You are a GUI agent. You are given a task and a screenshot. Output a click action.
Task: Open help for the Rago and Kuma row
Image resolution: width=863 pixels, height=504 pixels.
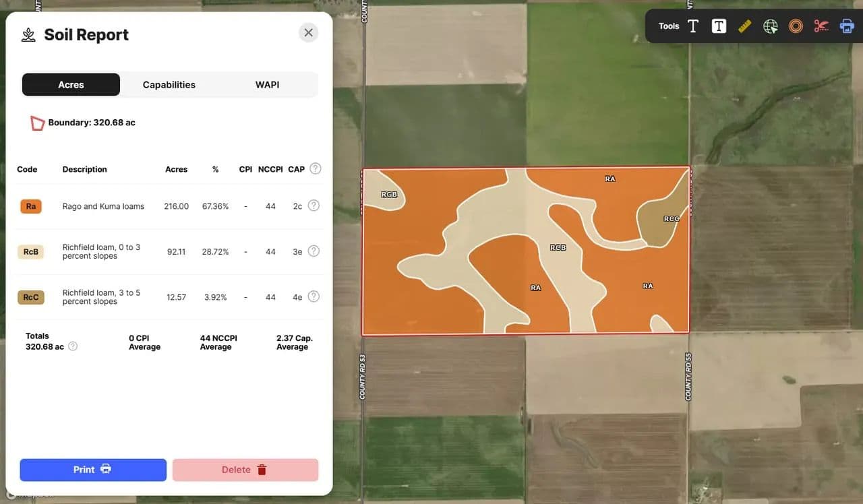pyautogui.click(x=314, y=206)
